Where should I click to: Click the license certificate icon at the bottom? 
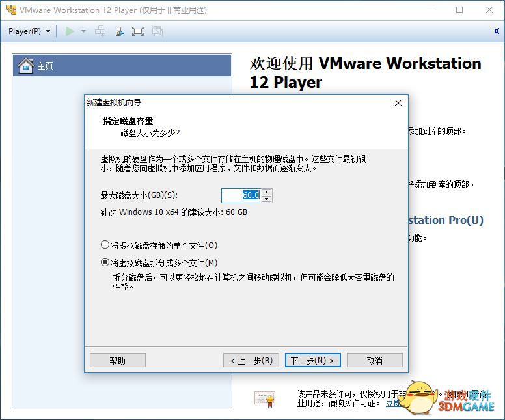coord(265,399)
